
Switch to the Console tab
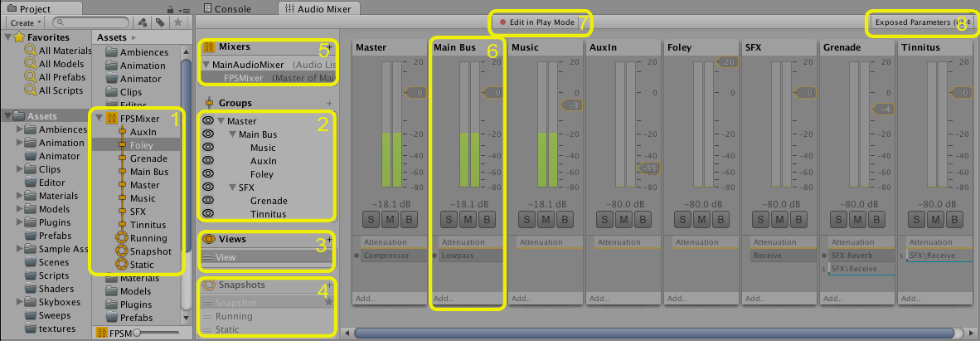click(228, 9)
